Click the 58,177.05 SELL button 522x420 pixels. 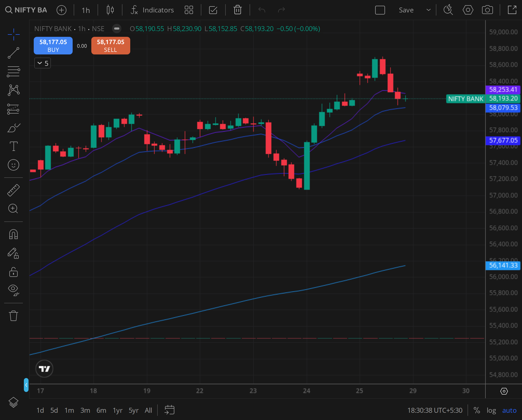(111, 46)
